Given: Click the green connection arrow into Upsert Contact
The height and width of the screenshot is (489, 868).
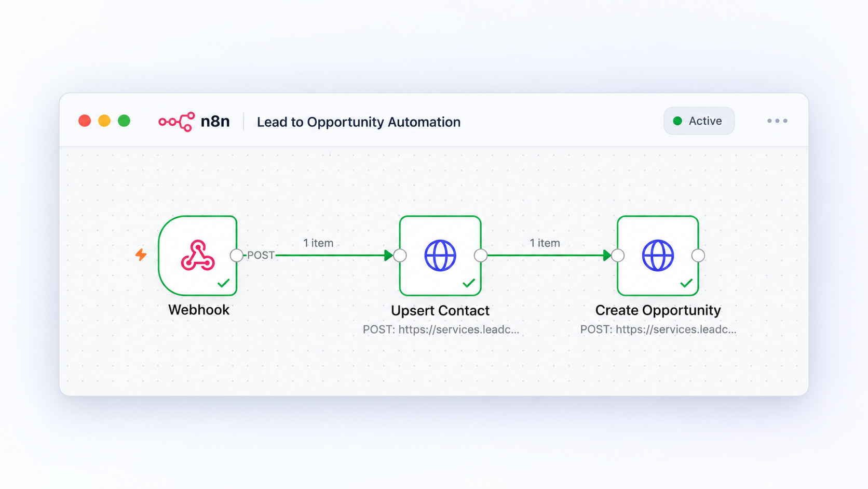Looking at the screenshot, I should 388,255.
